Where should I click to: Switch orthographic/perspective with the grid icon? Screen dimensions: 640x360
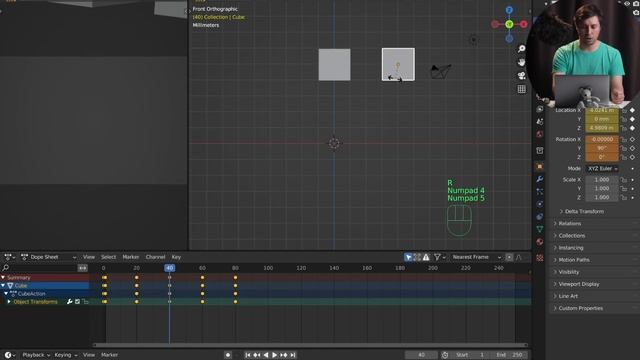tap(521, 89)
